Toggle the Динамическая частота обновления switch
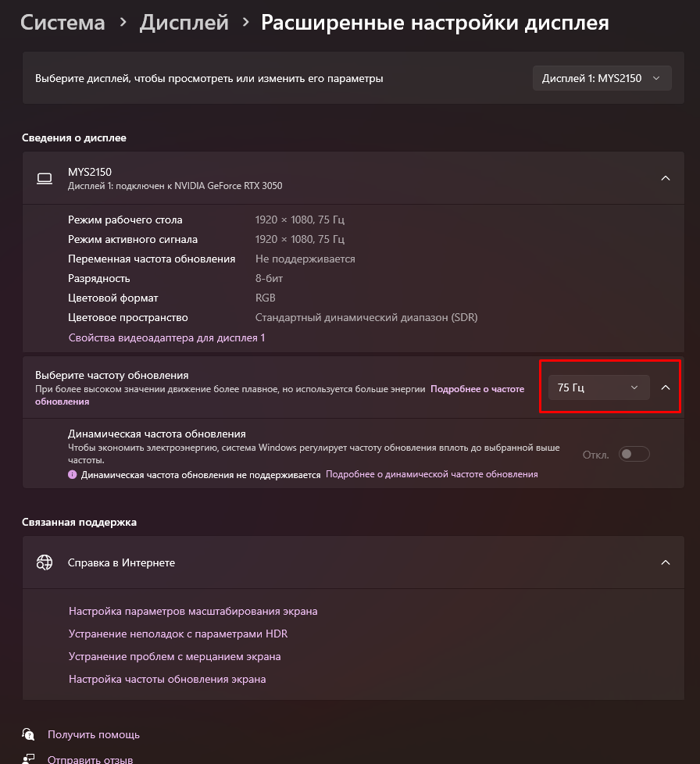Screen dimensions: 700x764 tap(634, 454)
